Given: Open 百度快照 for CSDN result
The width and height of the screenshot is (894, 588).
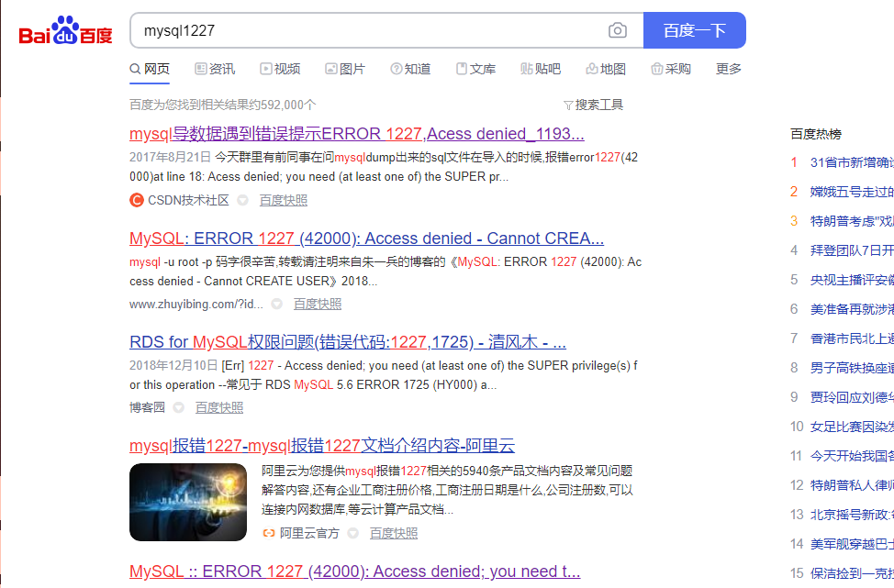Looking at the screenshot, I should [284, 200].
